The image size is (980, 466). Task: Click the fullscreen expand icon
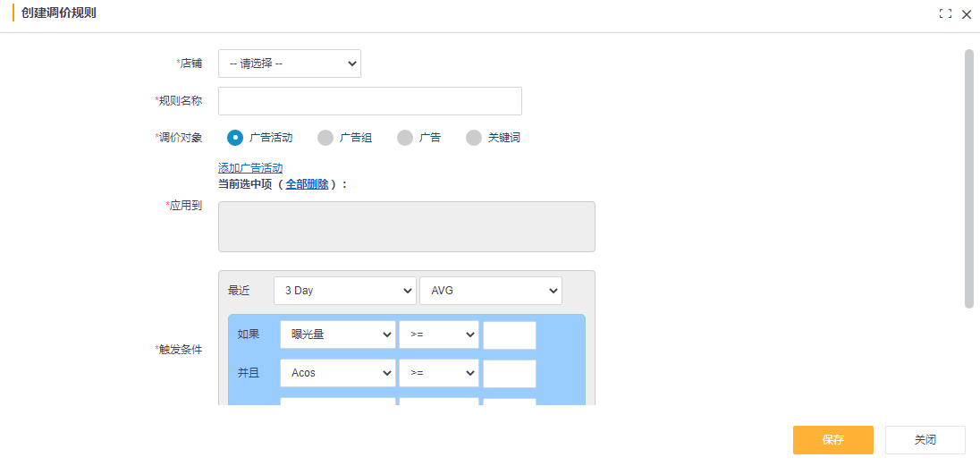pos(945,14)
